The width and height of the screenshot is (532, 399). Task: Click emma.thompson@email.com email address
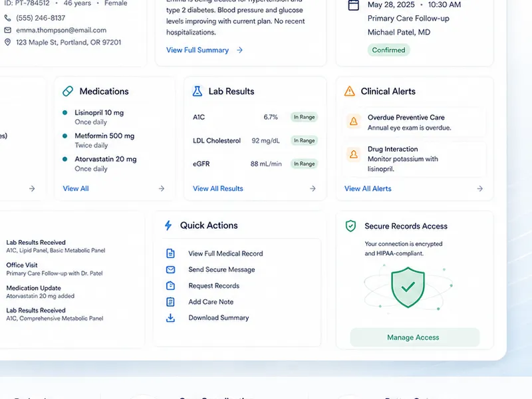tap(61, 30)
